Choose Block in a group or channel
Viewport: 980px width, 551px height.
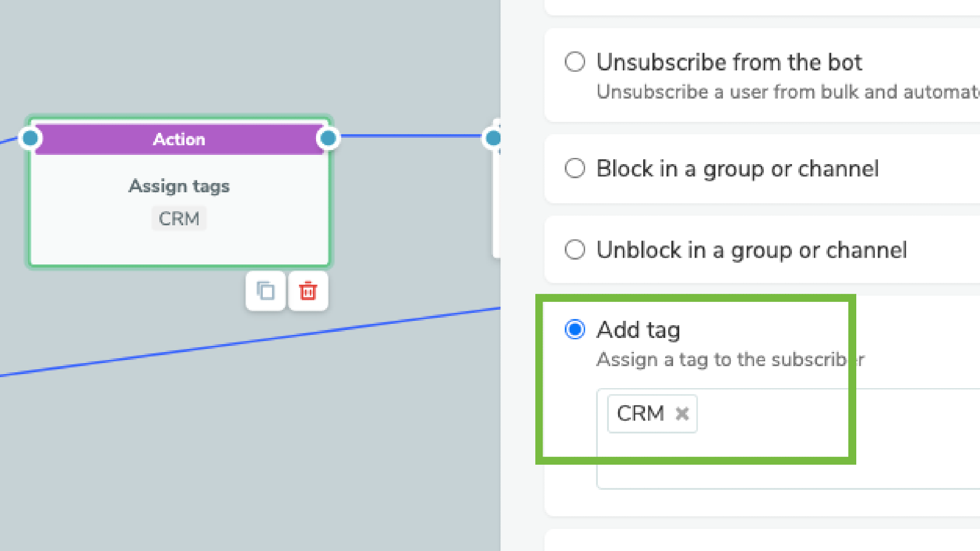coord(575,168)
